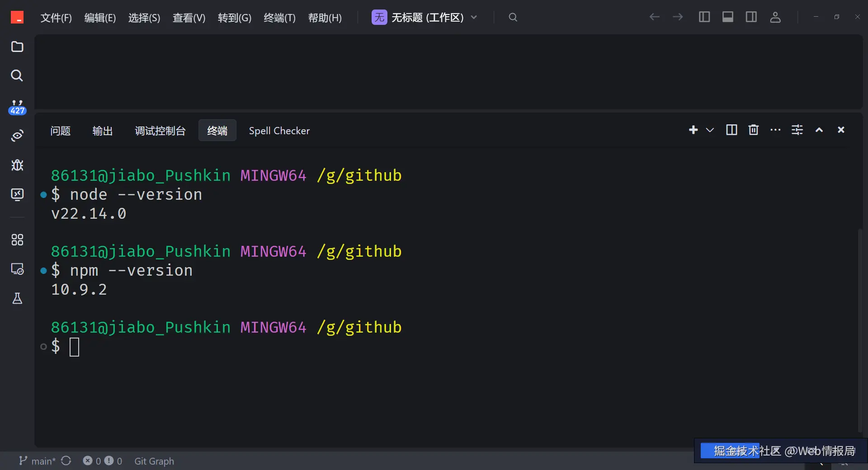The width and height of the screenshot is (868, 470).
Task: Launch a new terminal with the plus icon
Action: [693, 130]
